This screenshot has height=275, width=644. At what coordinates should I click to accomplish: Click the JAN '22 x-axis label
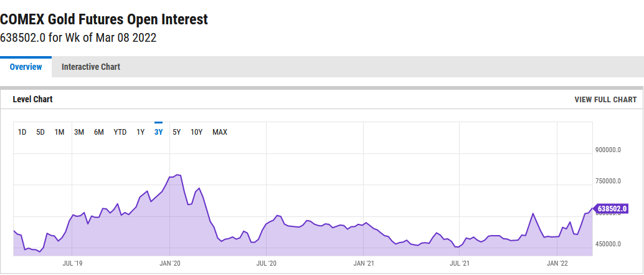point(557,263)
